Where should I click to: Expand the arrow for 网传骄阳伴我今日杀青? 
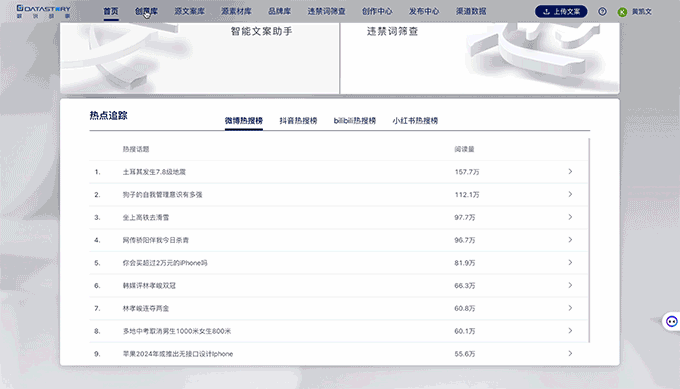point(570,240)
